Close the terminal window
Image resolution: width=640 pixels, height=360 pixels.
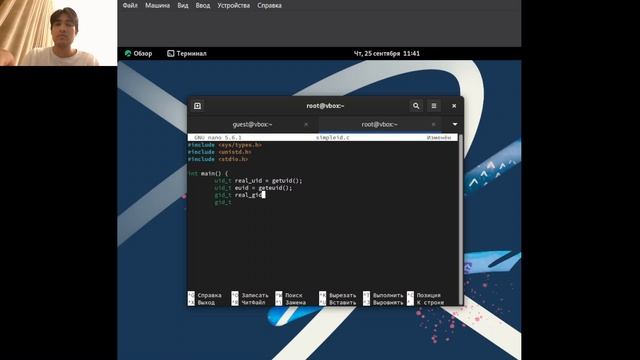[x=454, y=106]
